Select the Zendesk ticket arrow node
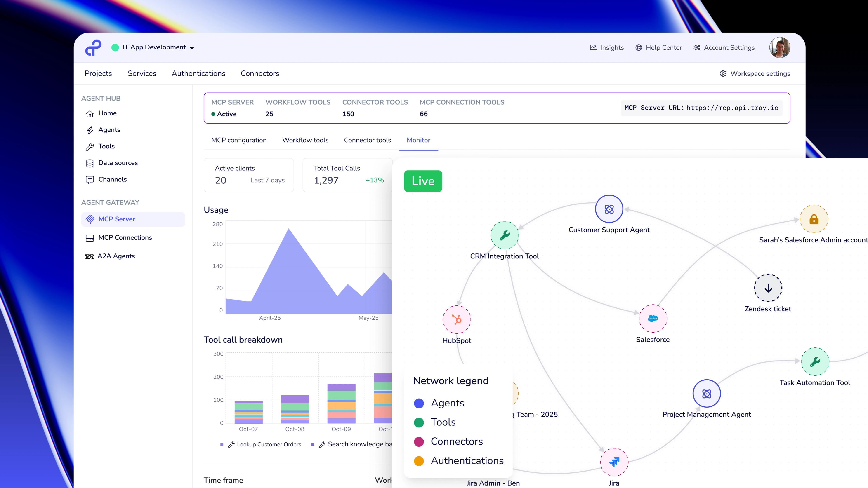868x488 pixels. tap(768, 288)
